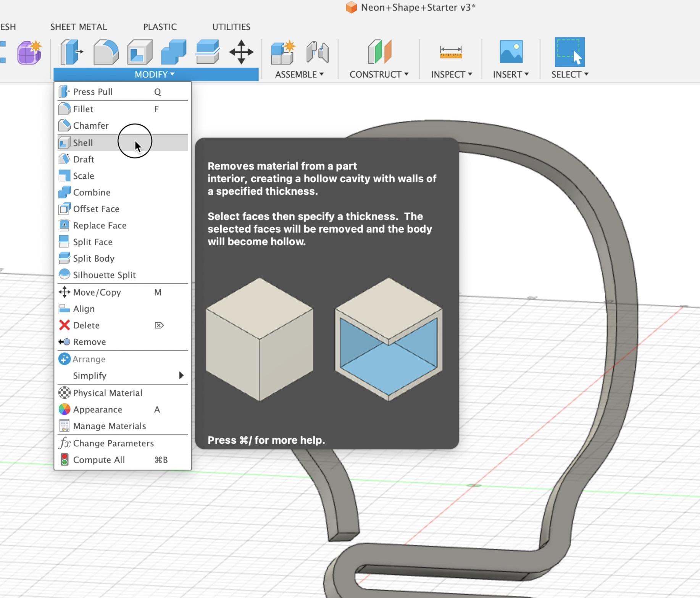Open the Select dropdown
Image resolution: width=700 pixels, height=598 pixels.
coord(569,74)
